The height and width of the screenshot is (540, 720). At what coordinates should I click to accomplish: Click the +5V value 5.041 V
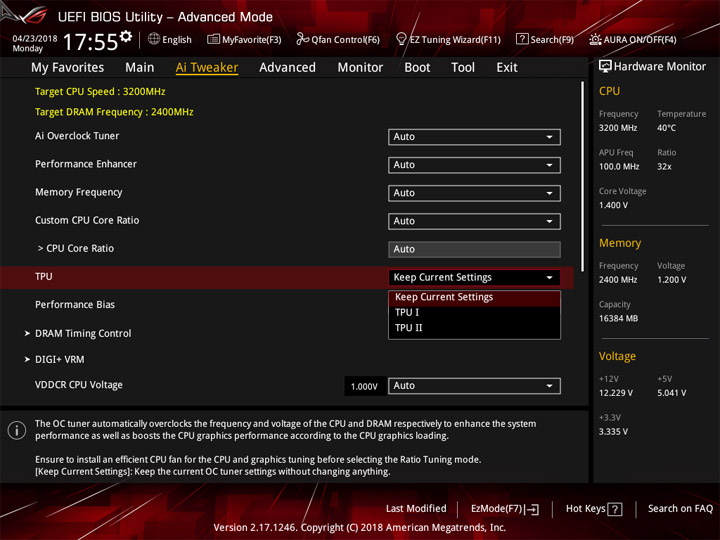[671, 393]
